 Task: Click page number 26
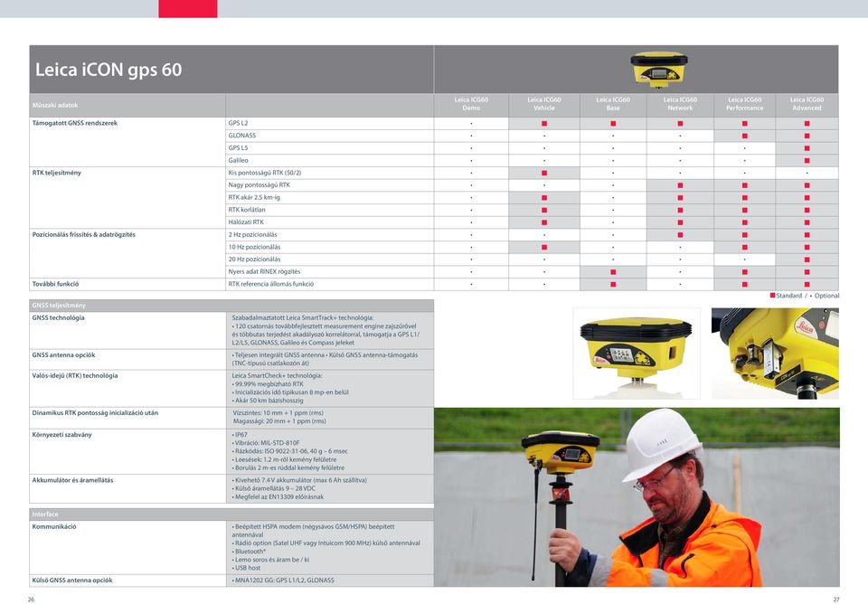coord(31,599)
